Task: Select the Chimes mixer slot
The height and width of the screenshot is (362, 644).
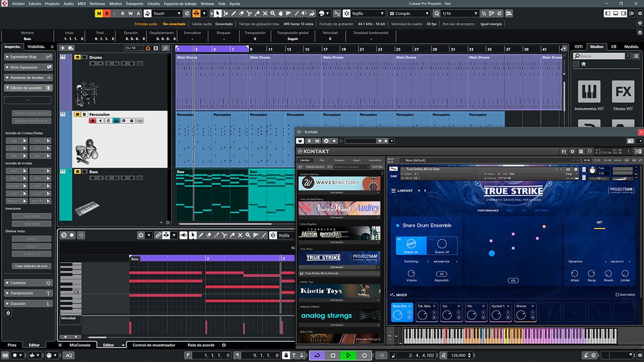Action: pyautogui.click(x=525, y=312)
